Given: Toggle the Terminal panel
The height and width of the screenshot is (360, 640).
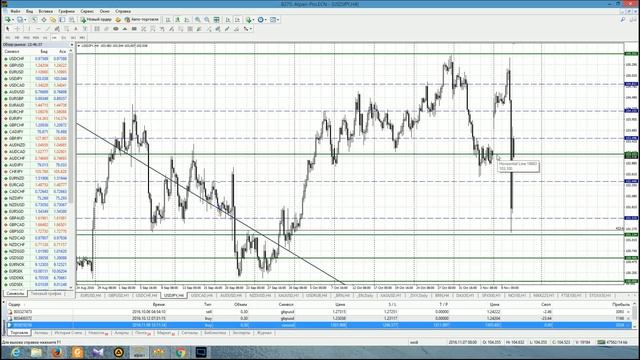Looking at the screenshot, I should [x=62, y=20].
